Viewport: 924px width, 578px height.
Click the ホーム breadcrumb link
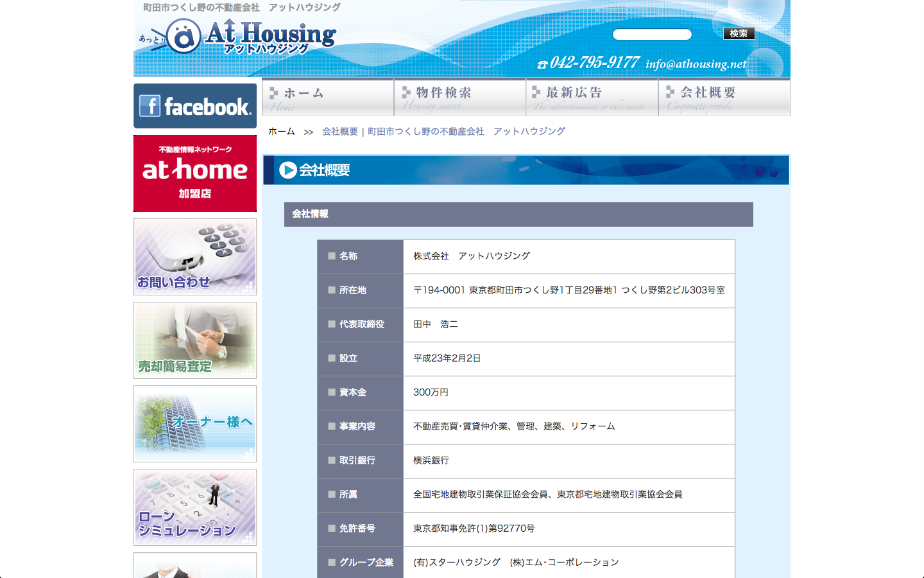[282, 131]
